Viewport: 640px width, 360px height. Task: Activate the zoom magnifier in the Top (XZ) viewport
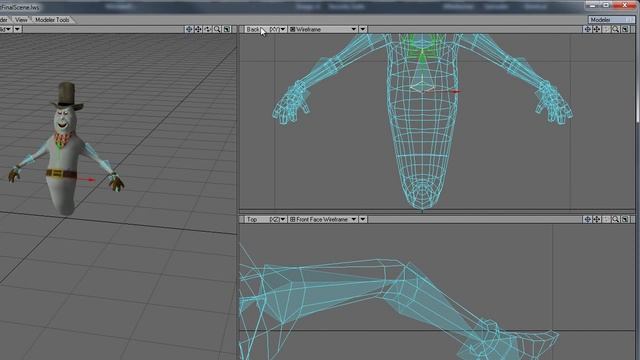pyautogui.click(x=616, y=220)
